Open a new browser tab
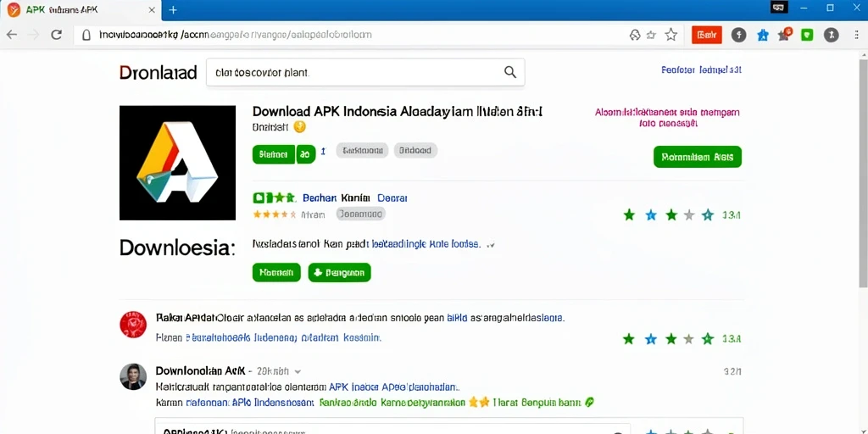The height and width of the screenshot is (434, 868). [x=173, y=10]
